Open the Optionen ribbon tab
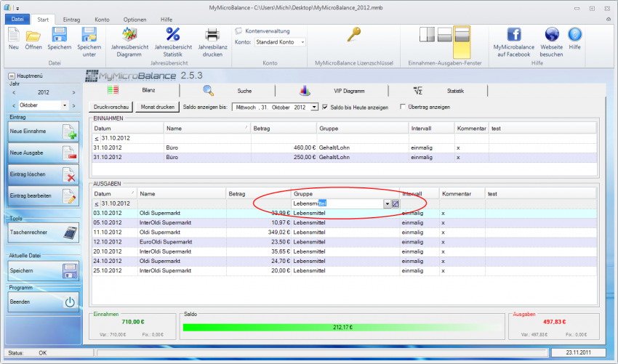Image resolution: width=618 pixels, height=364 pixels. pos(134,18)
